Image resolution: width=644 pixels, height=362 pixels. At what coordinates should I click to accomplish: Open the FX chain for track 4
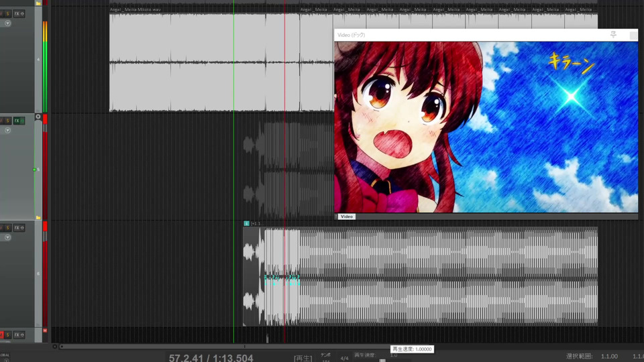tap(16, 14)
